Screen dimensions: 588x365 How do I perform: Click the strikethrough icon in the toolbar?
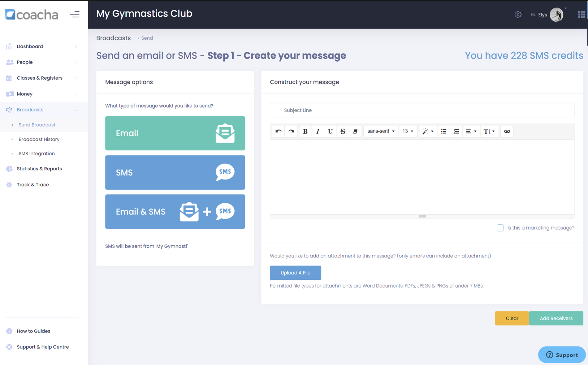[343, 131]
